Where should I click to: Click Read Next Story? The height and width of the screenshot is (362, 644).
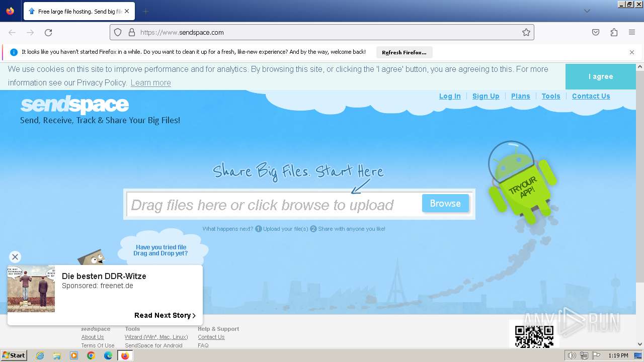pos(165,315)
